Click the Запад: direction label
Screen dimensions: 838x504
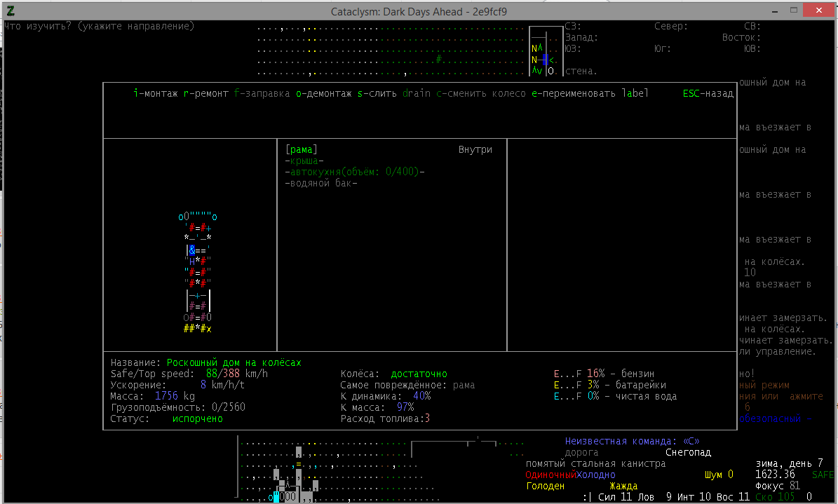click(581, 37)
